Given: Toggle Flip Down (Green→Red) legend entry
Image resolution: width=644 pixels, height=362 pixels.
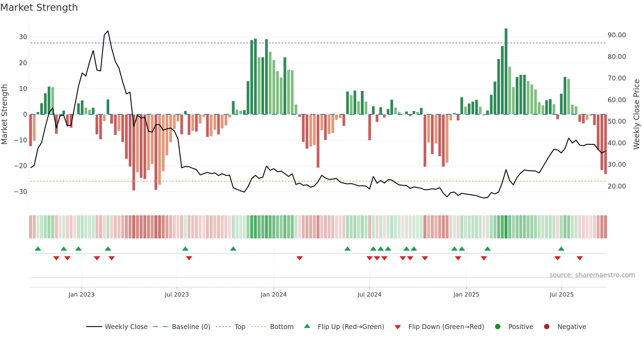Looking at the screenshot, I should tap(439, 327).
